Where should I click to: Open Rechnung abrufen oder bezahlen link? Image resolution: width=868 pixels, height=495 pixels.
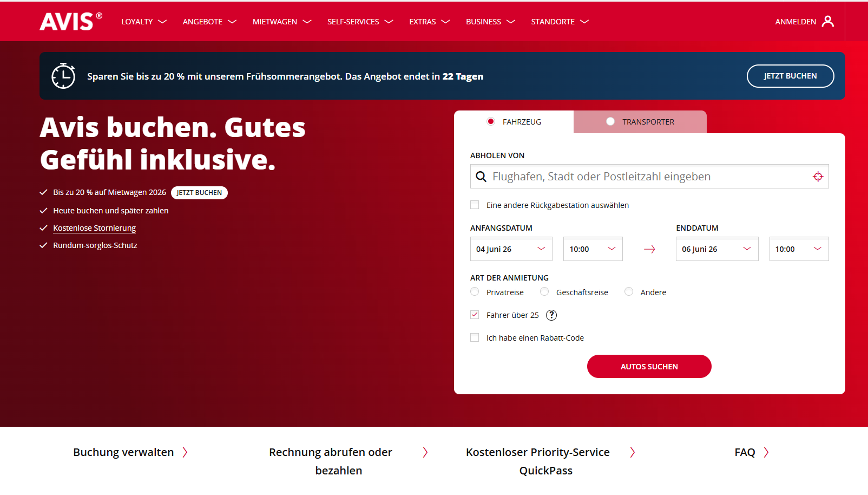point(331,461)
